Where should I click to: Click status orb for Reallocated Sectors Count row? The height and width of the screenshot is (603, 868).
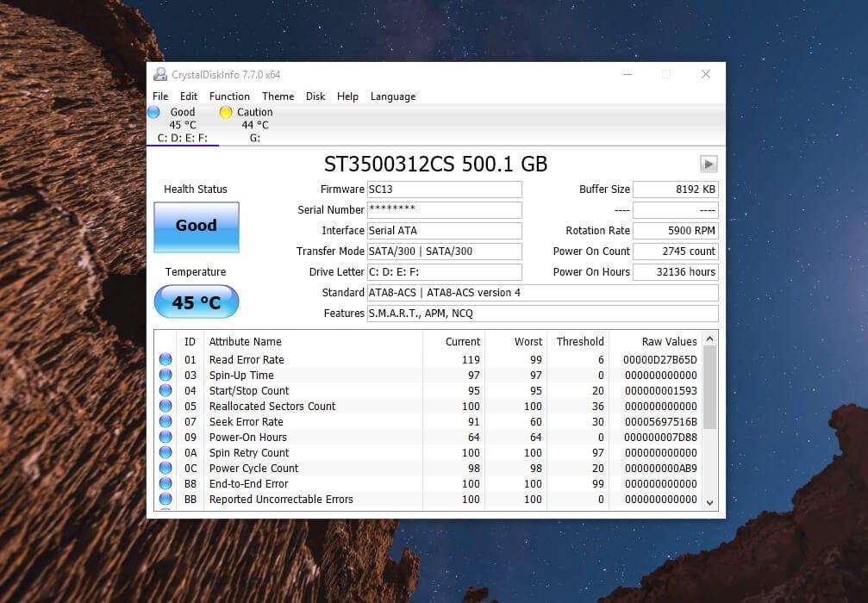tap(165, 406)
